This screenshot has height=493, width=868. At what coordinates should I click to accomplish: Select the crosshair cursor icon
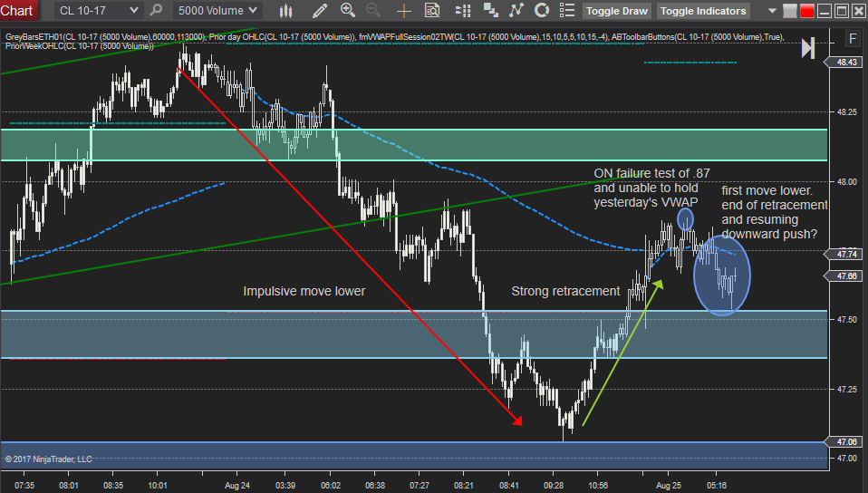click(x=404, y=11)
